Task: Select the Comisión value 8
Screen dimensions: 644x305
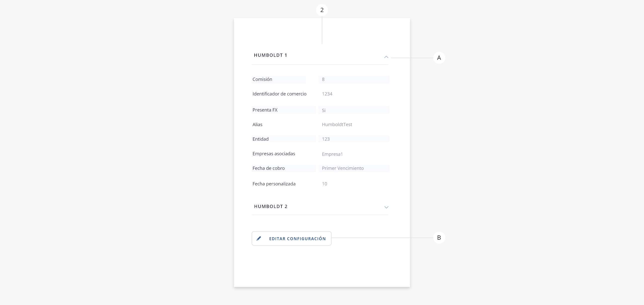Action: (323, 79)
